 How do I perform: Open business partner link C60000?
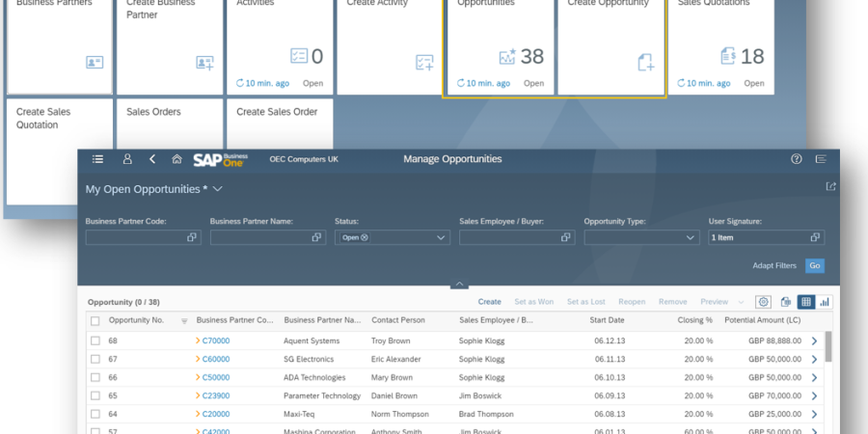point(216,360)
